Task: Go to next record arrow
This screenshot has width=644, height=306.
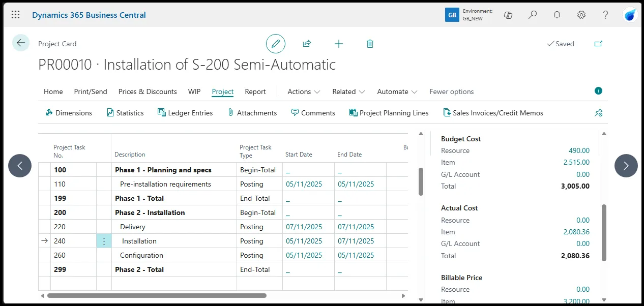Action: point(626,166)
